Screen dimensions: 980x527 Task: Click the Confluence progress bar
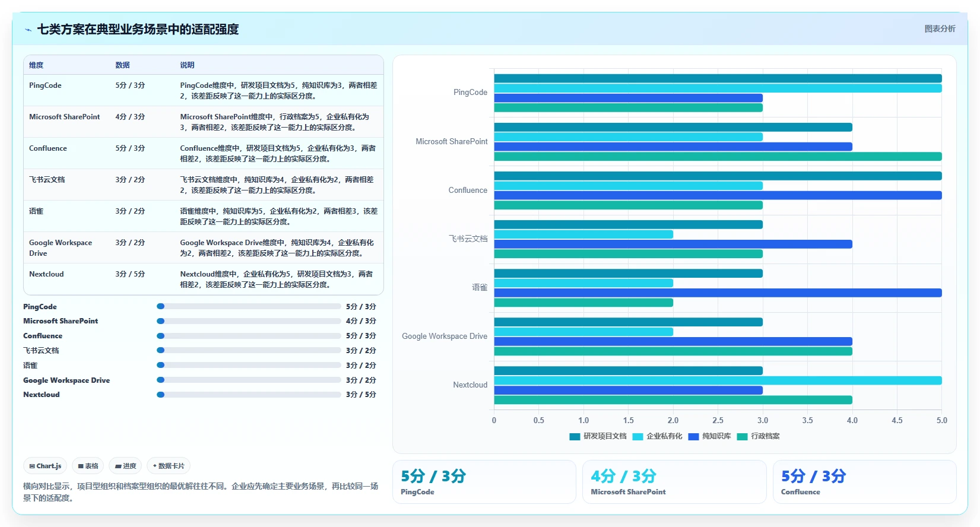pyautogui.click(x=249, y=336)
